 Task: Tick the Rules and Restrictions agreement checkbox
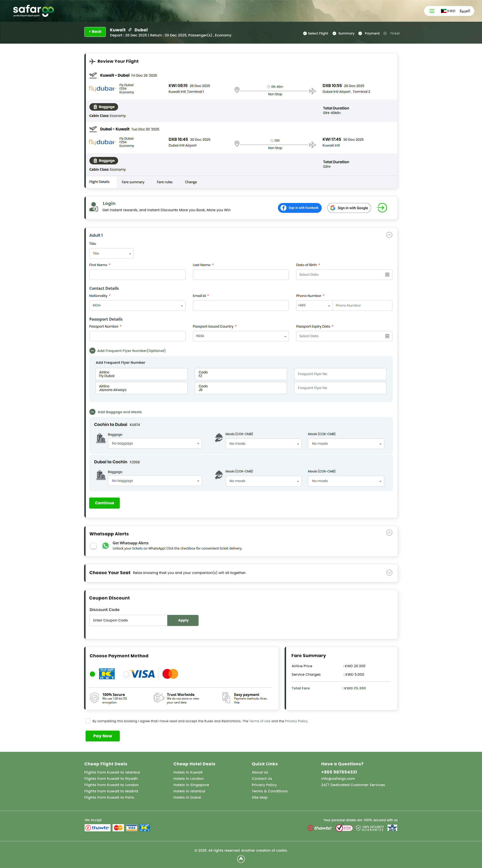(88, 721)
